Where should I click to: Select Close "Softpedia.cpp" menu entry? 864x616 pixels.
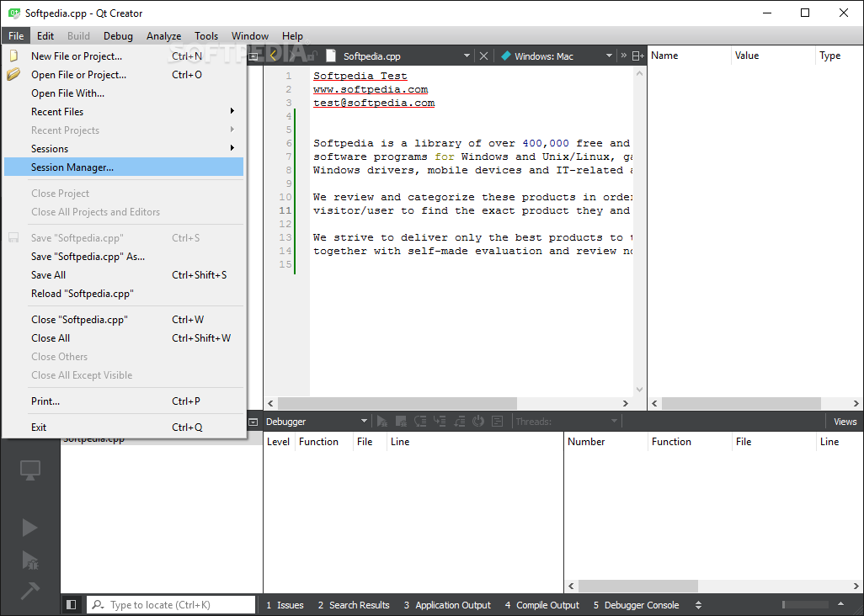click(124, 319)
